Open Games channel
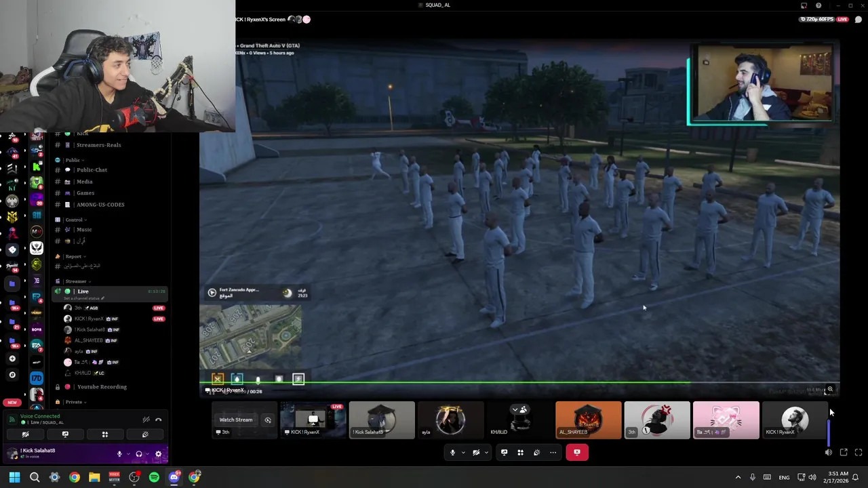This screenshot has width=868, height=488. pos(85,193)
